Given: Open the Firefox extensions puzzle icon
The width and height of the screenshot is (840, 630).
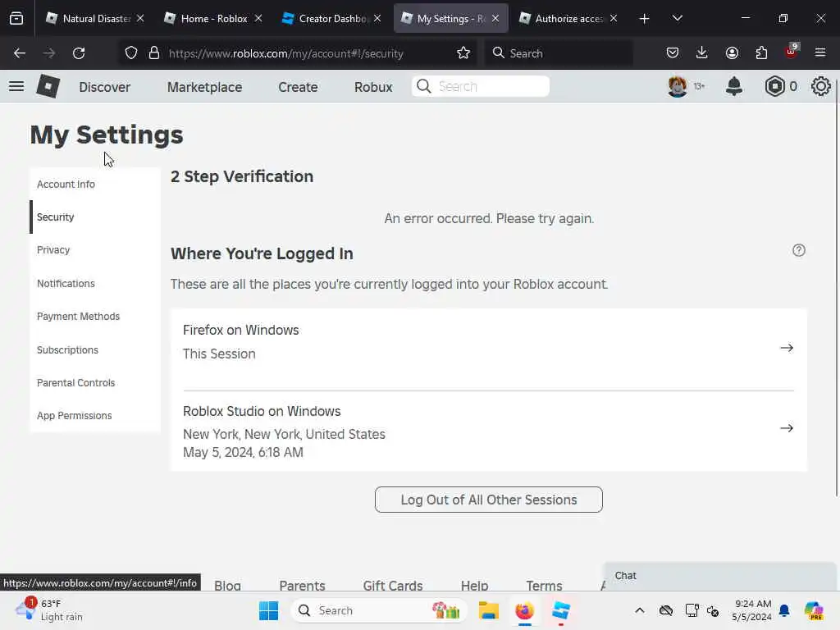Looking at the screenshot, I should [761, 53].
